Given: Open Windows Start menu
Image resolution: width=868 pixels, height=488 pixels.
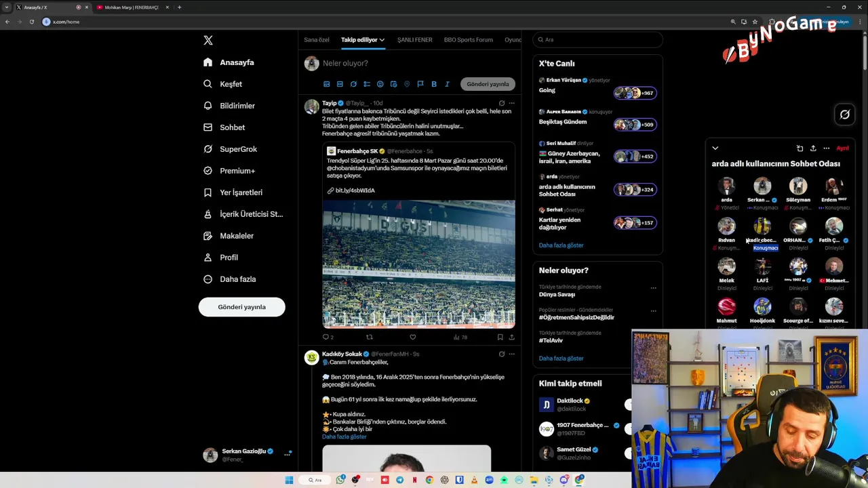Looking at the screenshot, I should point(289,480).
